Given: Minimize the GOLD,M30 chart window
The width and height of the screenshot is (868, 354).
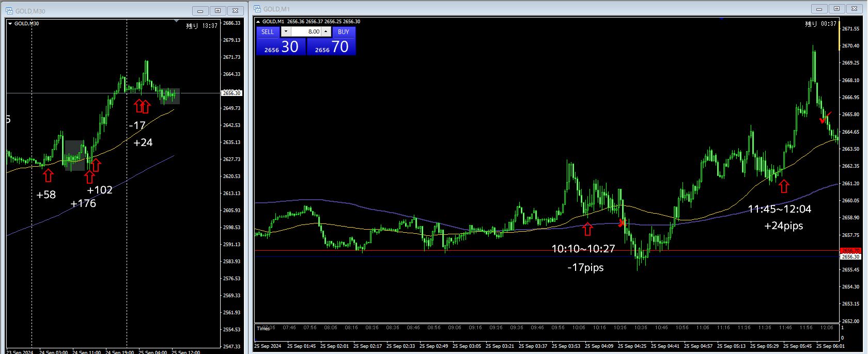Looking at the screenshot, I should click(200, 11).
